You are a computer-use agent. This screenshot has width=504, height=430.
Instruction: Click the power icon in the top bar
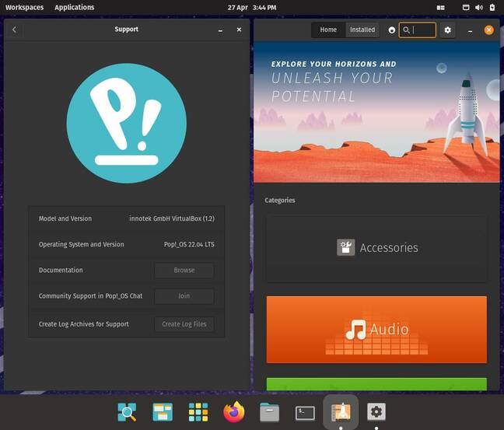tap(492, 8)
